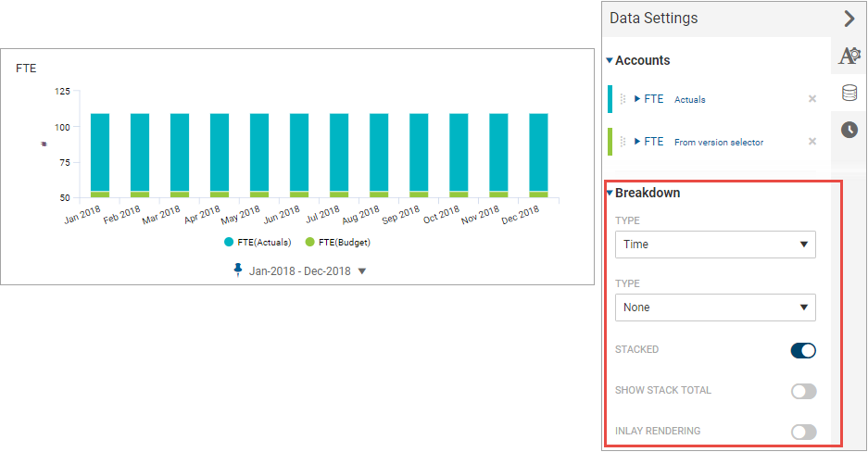Click the pin icon beside the date range

[237, 270]
